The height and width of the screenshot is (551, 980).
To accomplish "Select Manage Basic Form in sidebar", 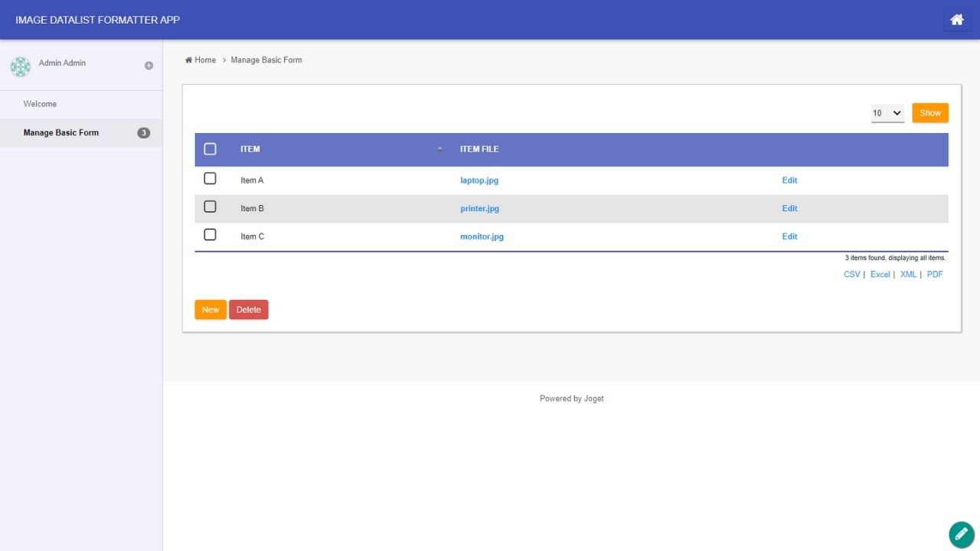I will click(x=61, y=133).
